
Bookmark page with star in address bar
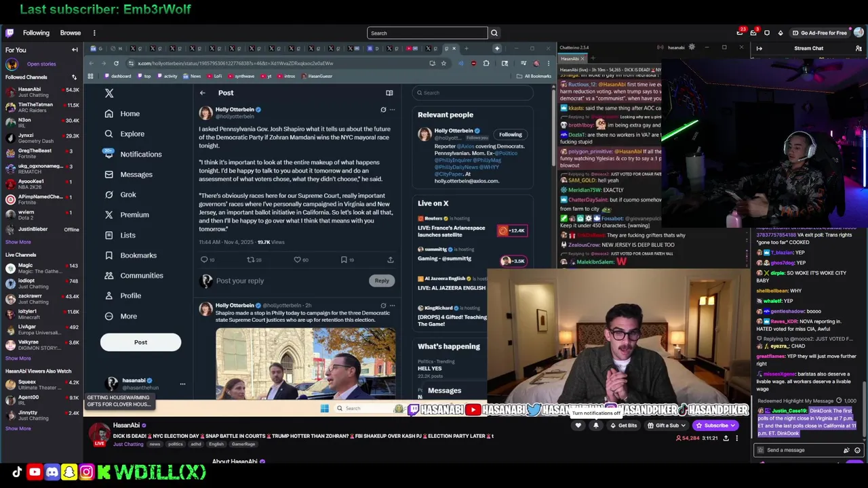click(x=443, y=63)
